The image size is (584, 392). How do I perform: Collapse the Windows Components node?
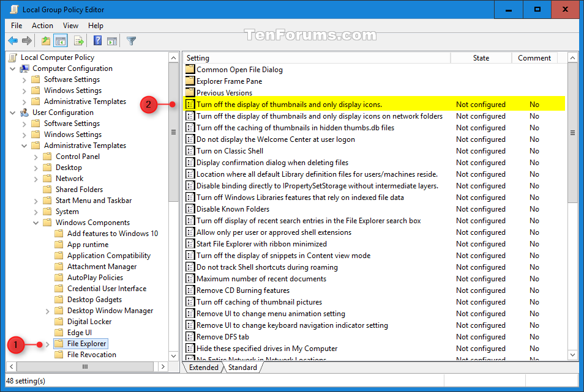point(36,223)
